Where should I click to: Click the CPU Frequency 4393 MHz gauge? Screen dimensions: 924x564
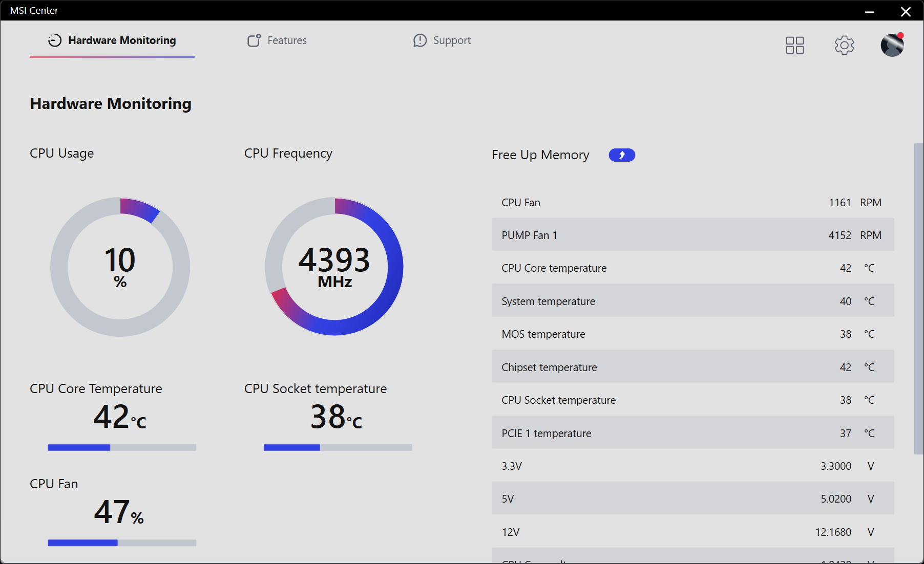tap(334, 267)
